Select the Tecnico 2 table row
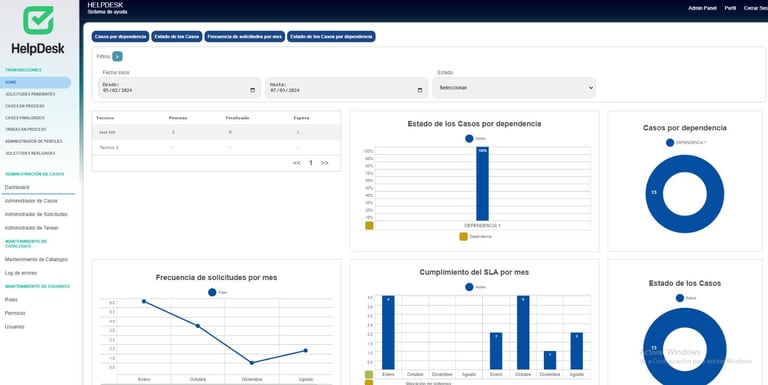Screen dimensions: 768x385 (x=216, y=147)
